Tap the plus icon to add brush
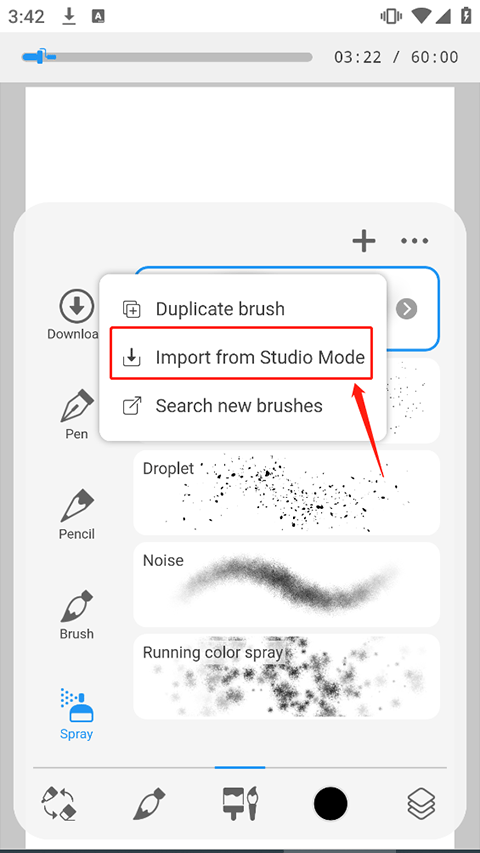 pyautogui.click(x=364, y=240)
